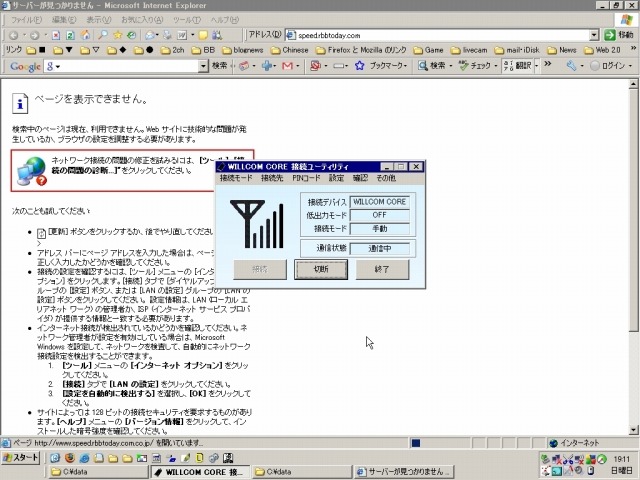
Task: Expand Google toolbar overflow chevron
Action: click(548, 64)
